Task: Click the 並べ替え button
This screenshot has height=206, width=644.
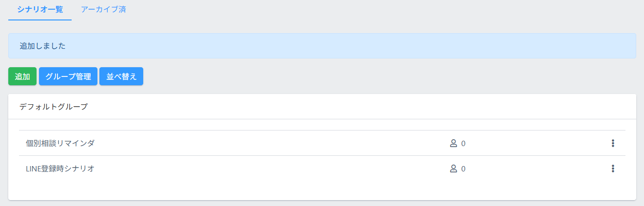Action: tap(121, 76)
